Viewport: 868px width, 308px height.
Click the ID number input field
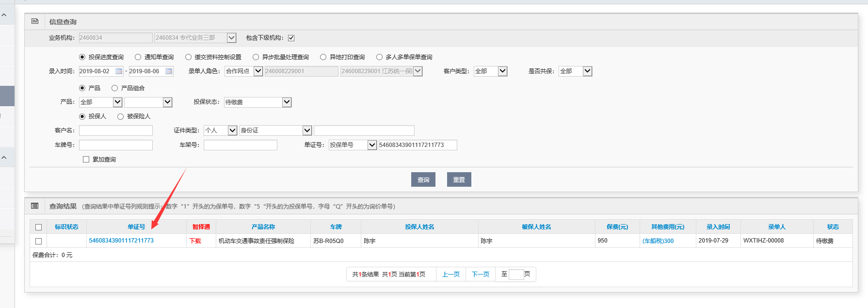point(364,130)
